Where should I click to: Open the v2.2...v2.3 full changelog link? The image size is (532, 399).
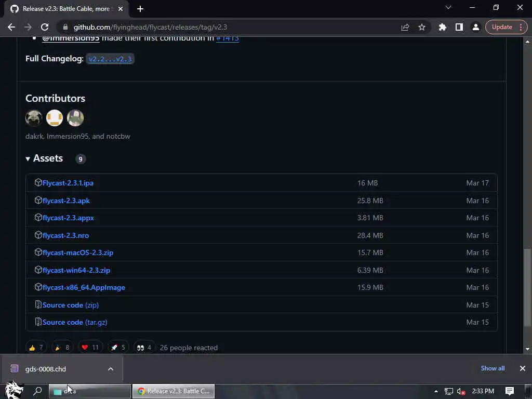pos(110,59)
